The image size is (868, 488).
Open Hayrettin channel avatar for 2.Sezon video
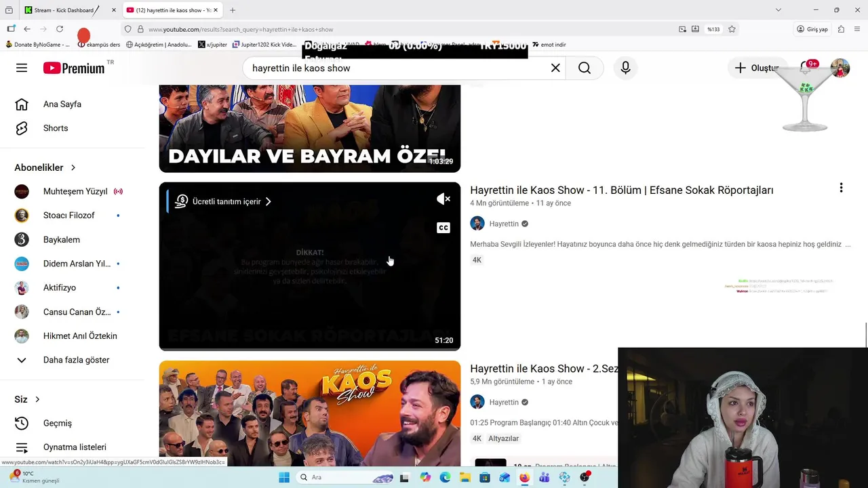coord(477,402)
